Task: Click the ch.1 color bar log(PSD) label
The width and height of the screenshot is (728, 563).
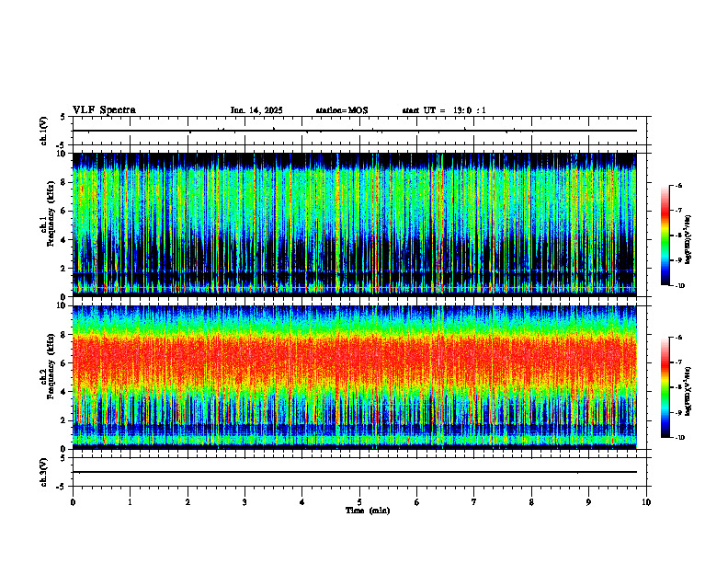Action: point(688,239)
